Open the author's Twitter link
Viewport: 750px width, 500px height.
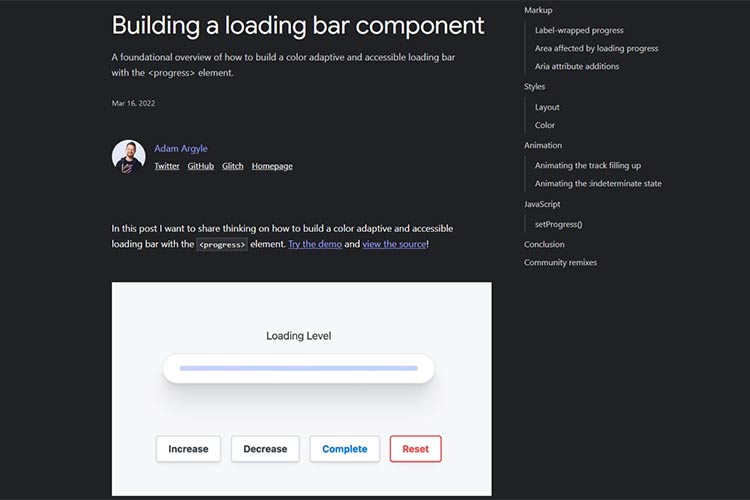[167, 166]
